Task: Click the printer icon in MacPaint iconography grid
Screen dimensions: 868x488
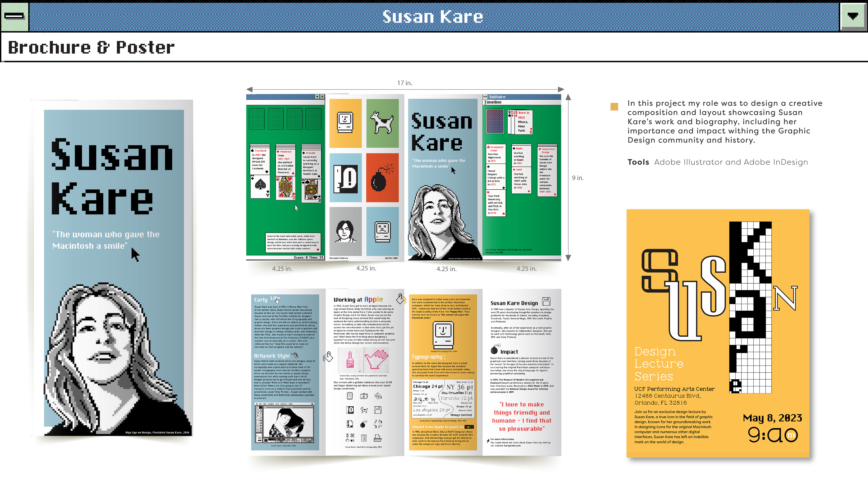Action: click(x=378, y=438)
